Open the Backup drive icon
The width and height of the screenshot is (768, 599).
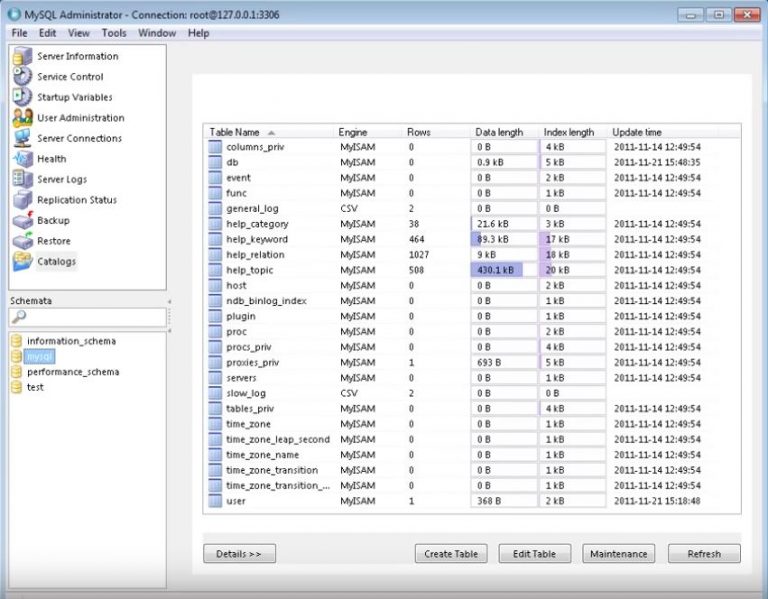click(22, 220)
